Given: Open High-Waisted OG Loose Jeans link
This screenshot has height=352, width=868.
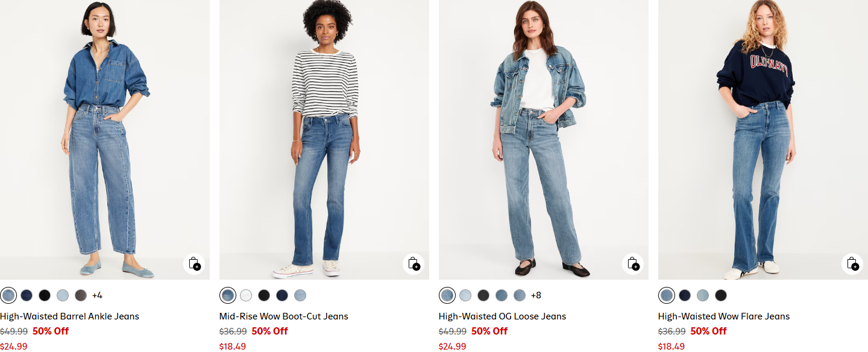Looking at the screenshot, I should pos(502,316).
